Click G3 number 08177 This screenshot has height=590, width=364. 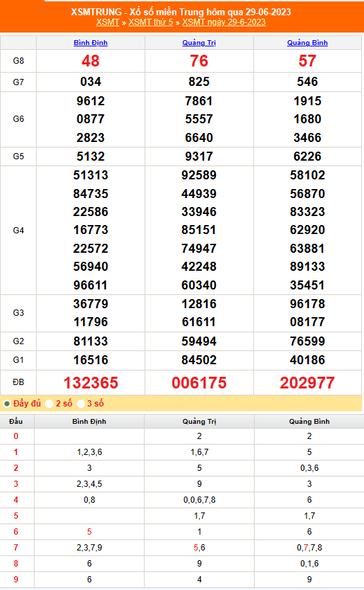[x=307, y=322]
